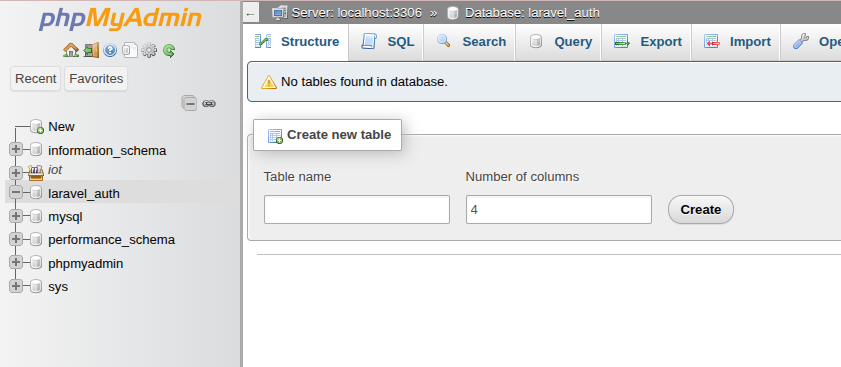Expand the performance_schema database node
Viewport: 841px width, 367px height.
pos(16,239)
